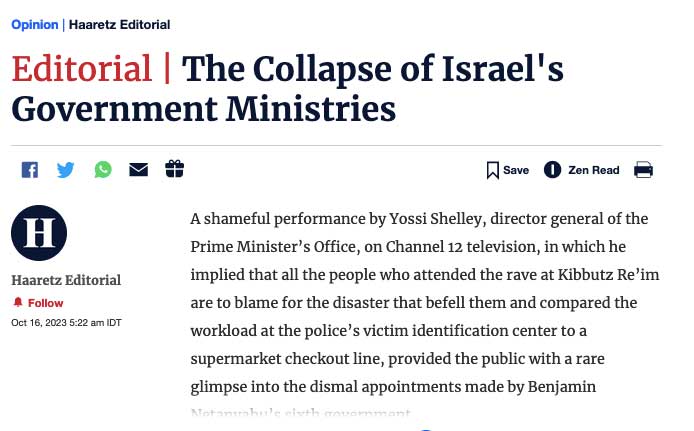
Task: Share the article via WhatsApp
Action: click(103, 170)
